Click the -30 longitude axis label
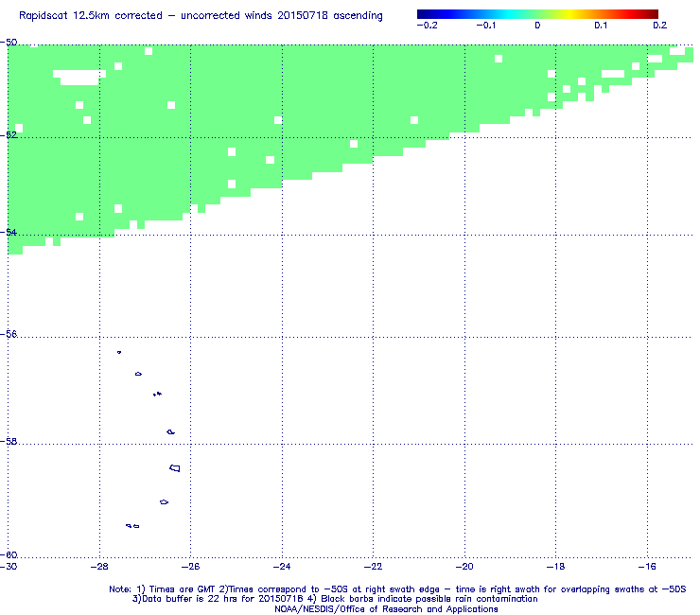 click(x=9, y=567)
